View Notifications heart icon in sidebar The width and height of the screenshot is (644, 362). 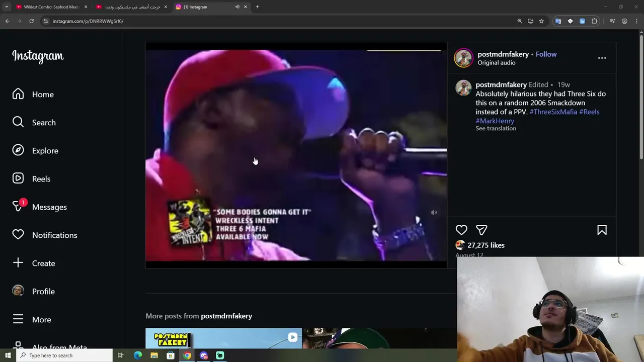pos(18,235)
